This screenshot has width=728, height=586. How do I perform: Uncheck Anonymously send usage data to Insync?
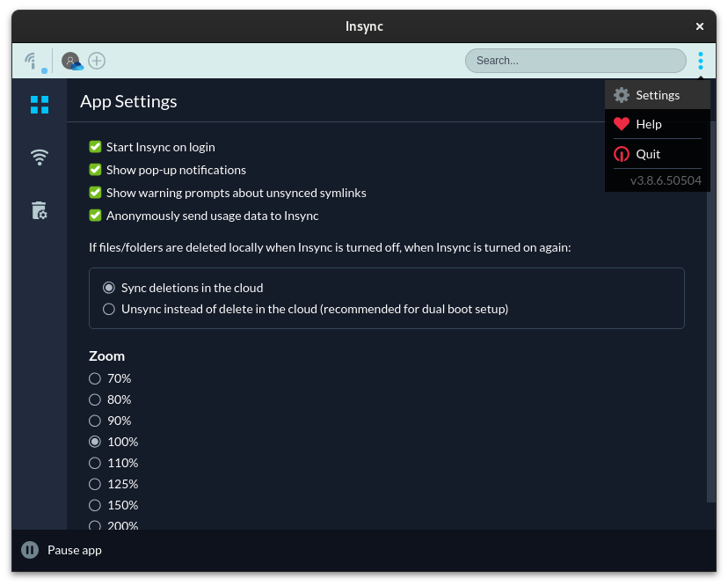coord(95,215)
